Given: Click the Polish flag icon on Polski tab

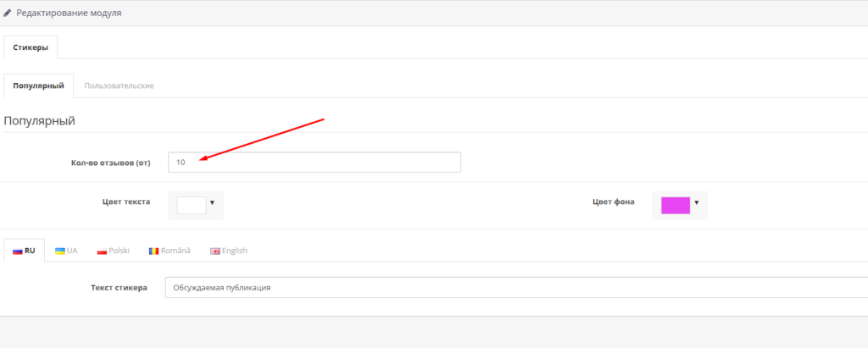Looking at the screenshot, I should (x=102, y=251).
